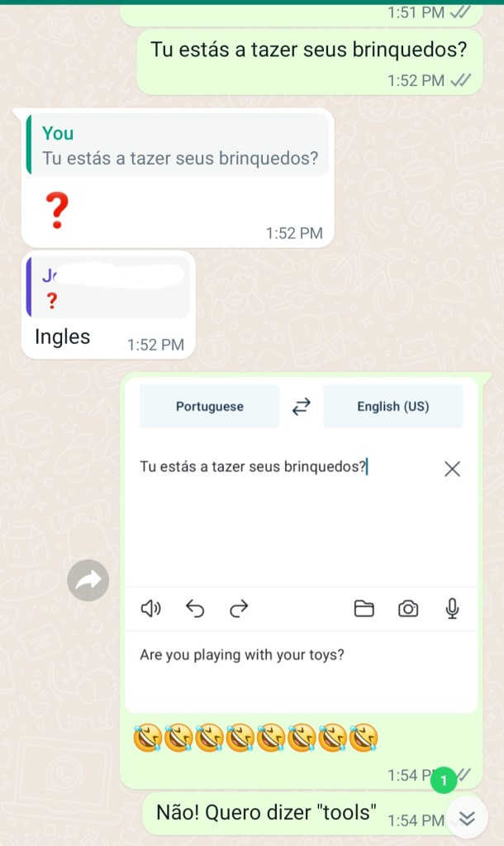The image size is (504, 846).
Task: Clear the translator text with the X
Action: [x=452, y=469]
